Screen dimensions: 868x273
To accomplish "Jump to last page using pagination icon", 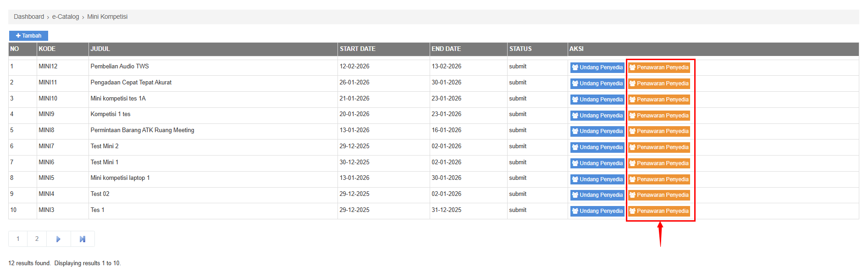I will (83, 239).
